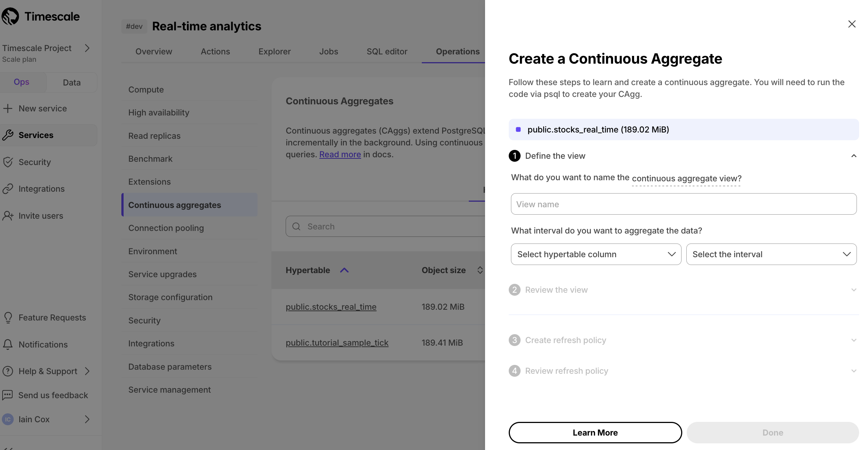868x450 pixels.
Task: Expand the Review the view step
Action: pos(854,290)
